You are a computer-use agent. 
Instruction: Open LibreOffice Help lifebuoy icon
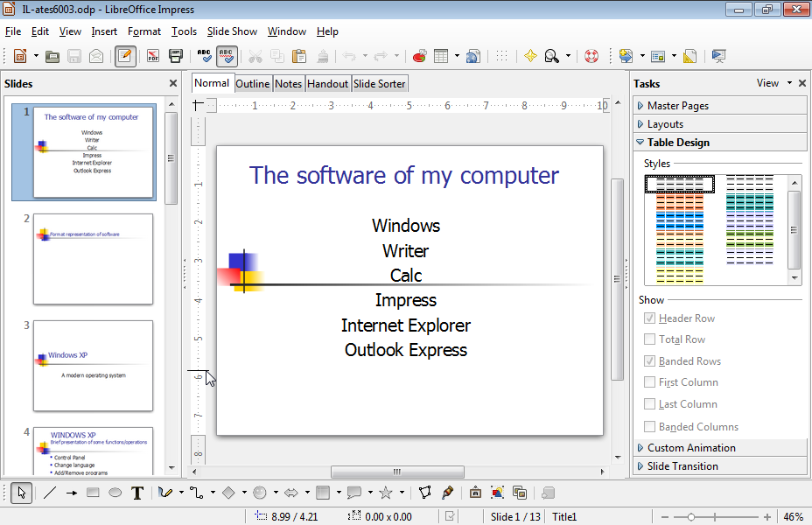(x=591, y=56)
